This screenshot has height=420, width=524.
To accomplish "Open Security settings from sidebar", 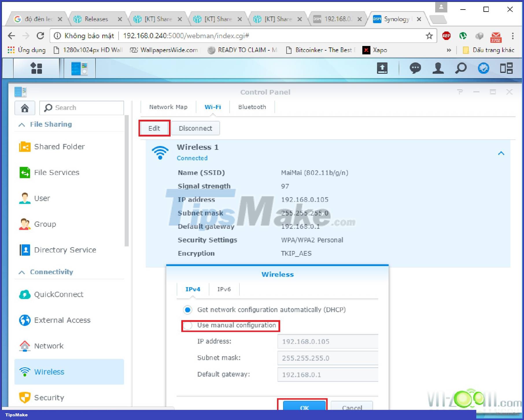I will click(49, 397).
